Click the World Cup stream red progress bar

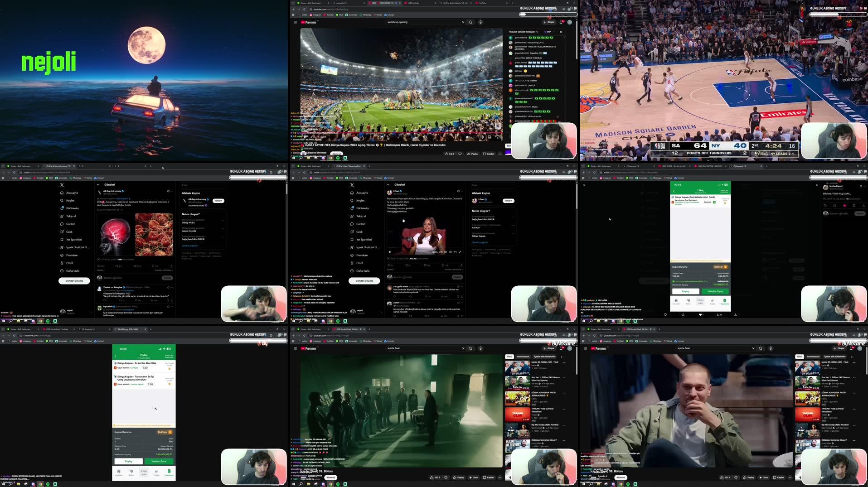click(401, 133)
